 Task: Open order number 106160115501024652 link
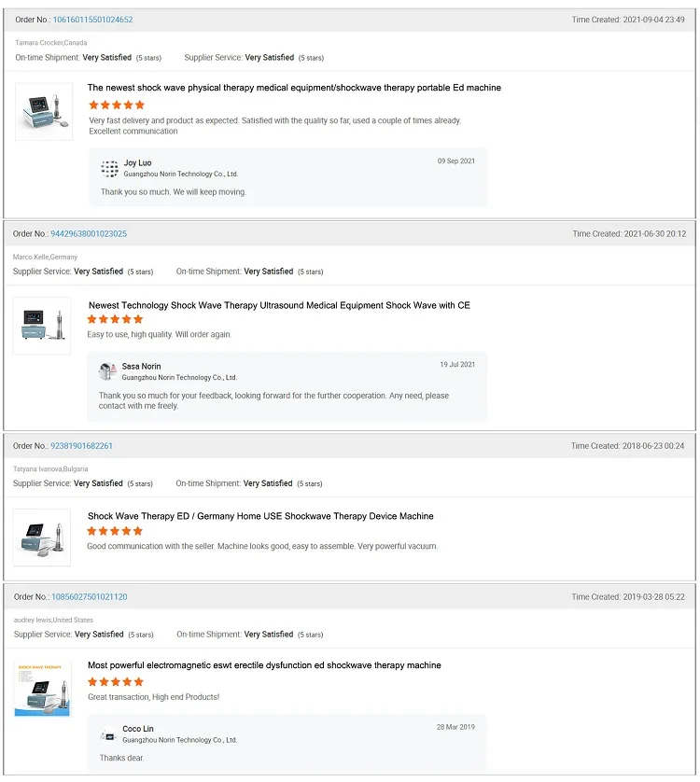(92, 20)
